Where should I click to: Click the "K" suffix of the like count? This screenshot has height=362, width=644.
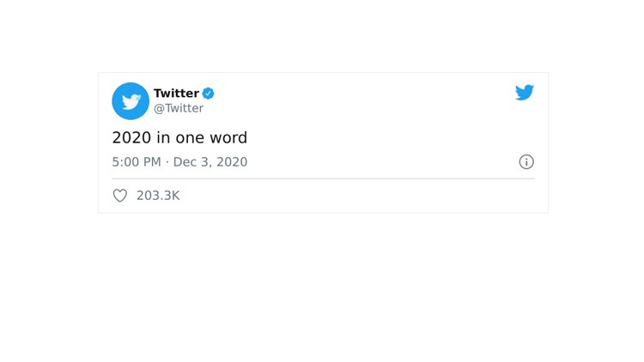click(x=175, y=196)
